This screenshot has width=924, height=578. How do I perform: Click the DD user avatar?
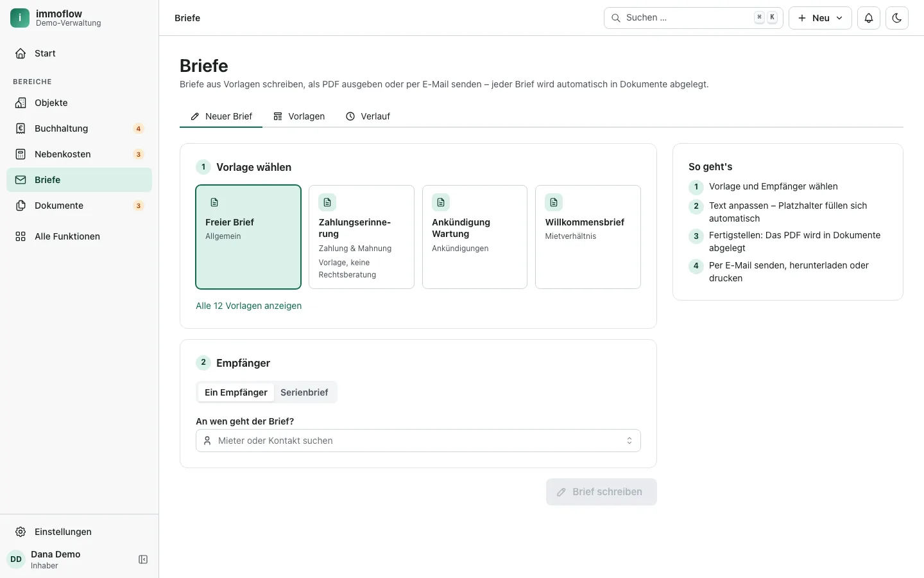(16, 559)
